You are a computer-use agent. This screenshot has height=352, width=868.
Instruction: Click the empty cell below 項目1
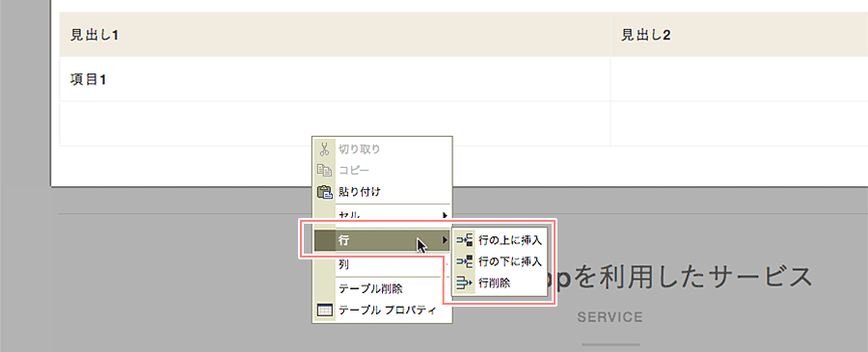[335, 123]
